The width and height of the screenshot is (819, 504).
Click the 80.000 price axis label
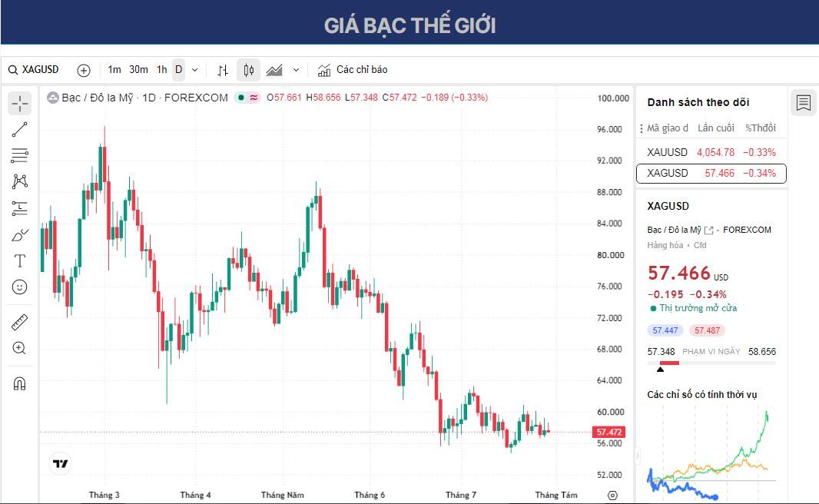[x=609, y=255]
